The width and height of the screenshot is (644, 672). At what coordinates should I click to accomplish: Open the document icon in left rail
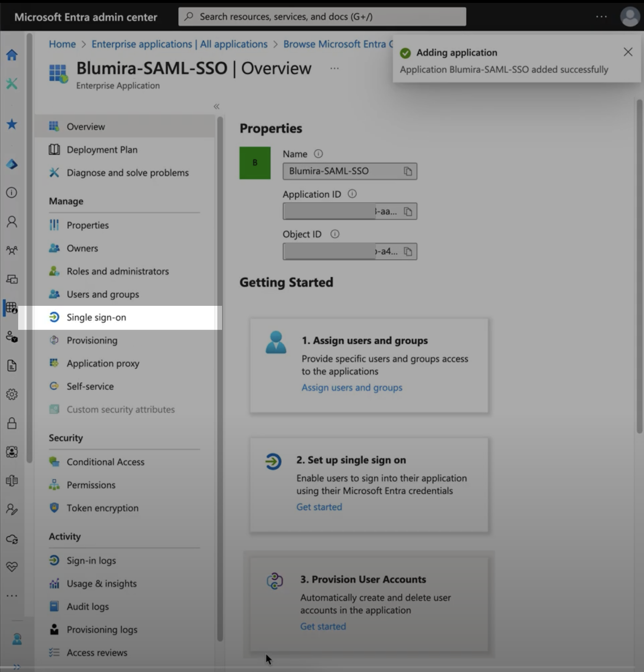[12, 366]
